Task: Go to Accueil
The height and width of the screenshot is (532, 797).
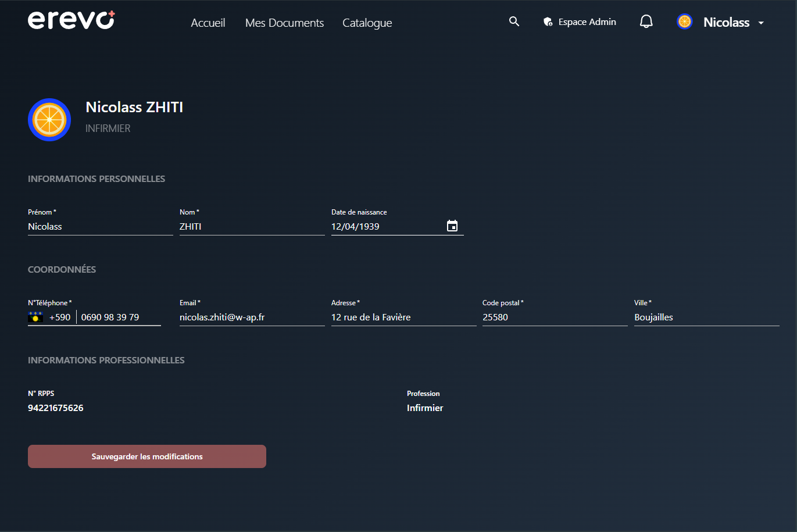Action: coord(208,23)
